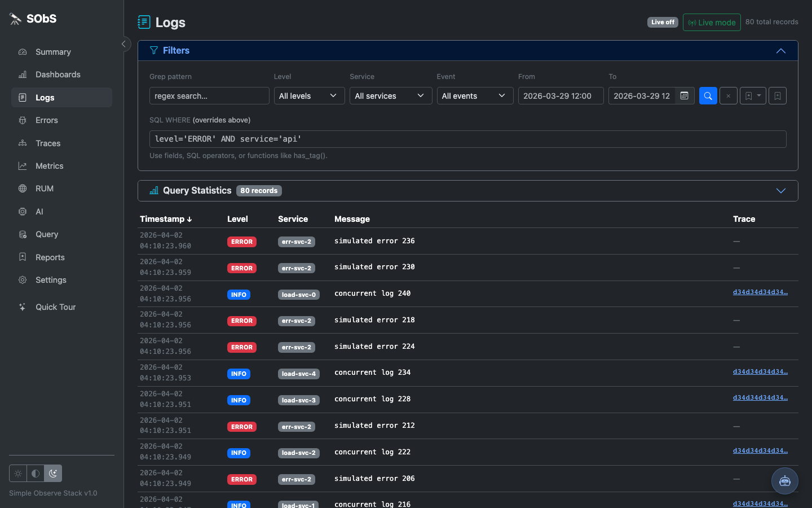Screen dimensions: 812x508
Task: Open the RUM page
Action: coord(61,189)
